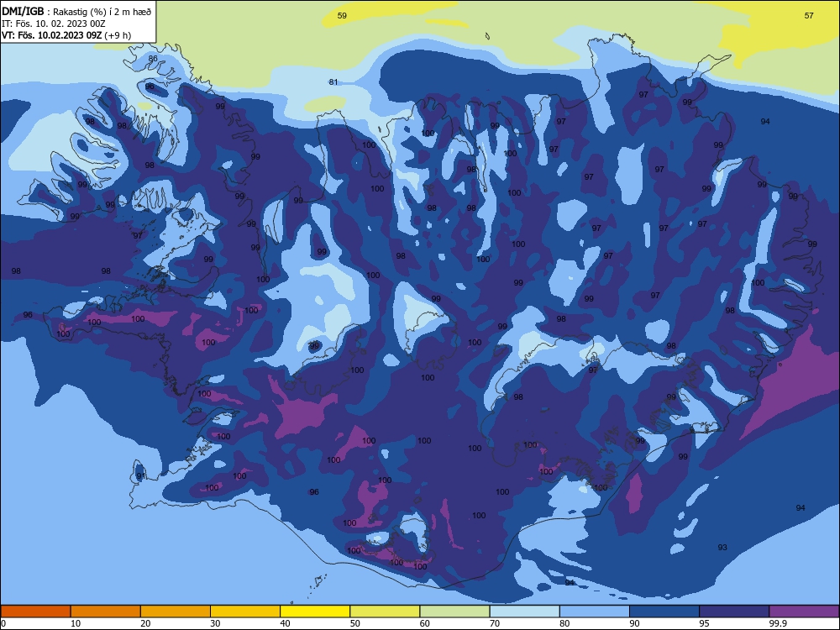Click the 80–90 light blue legend swatch
Viewport: 840px width, 630px height.
[x=595, y=612]
